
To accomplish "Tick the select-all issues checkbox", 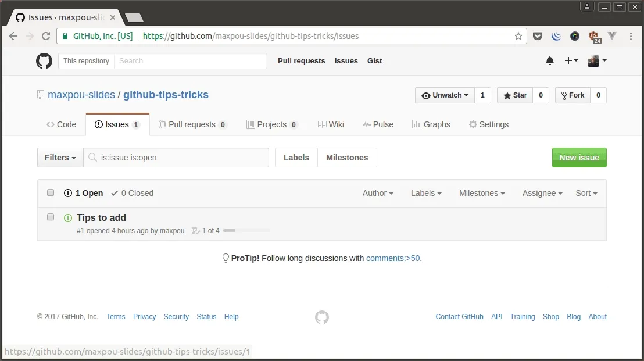I will point(51,192).
